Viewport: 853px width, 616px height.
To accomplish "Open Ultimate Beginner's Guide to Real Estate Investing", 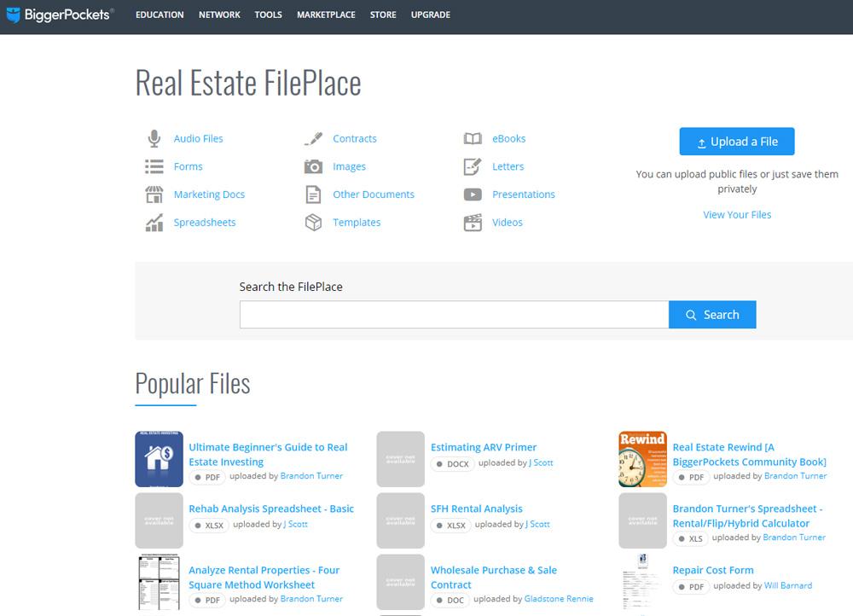I will click(x=268, y=455).
